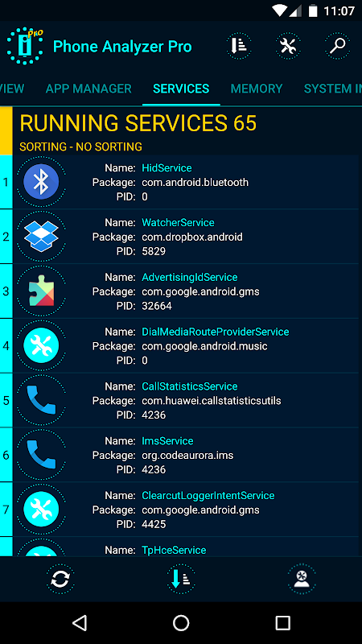Tap the Bluetooth icon for HidService

coord(41,182)
